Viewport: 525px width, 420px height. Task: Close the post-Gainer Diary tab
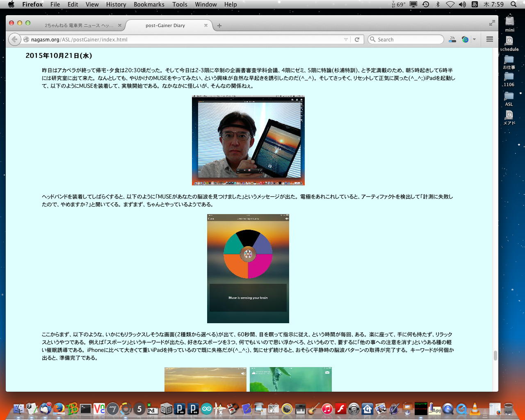pos(206,25)
